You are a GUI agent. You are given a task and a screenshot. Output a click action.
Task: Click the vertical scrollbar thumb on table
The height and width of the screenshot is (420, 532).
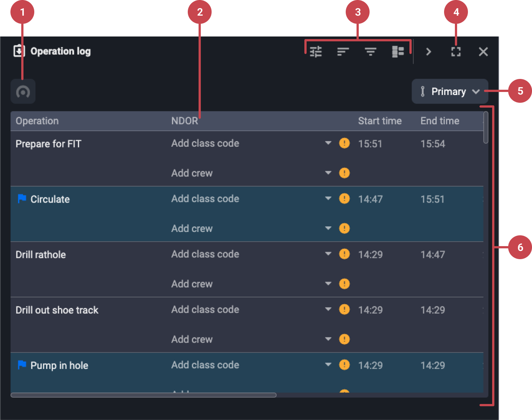tap(485, 127)
